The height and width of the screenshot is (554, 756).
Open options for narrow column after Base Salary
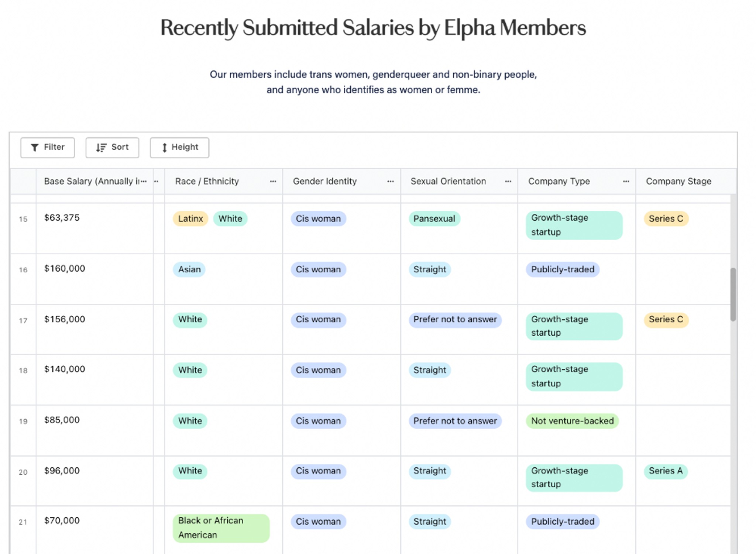(x=157, y=181)
